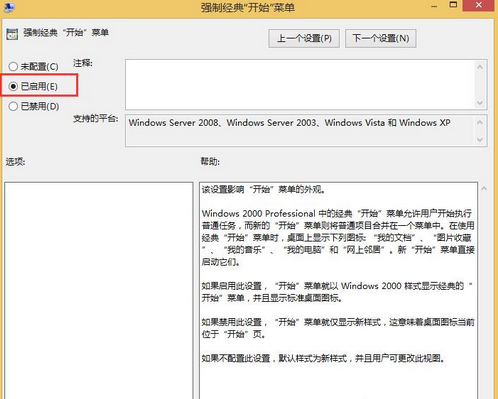Viewport: 498px width, 399px height.
Task: Click the window icon in the title bar
Action: point(9,6)
